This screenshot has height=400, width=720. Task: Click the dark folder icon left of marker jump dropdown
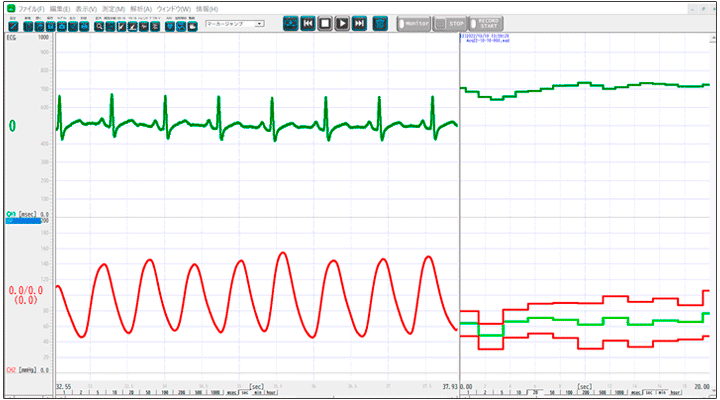[192, 27]
